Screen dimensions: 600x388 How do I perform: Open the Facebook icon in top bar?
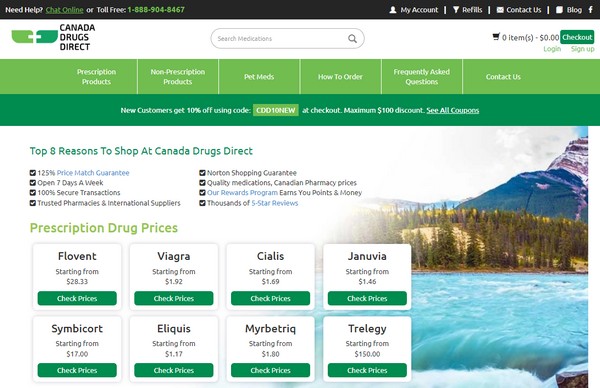pyautogui.click(x=591, y=10)
